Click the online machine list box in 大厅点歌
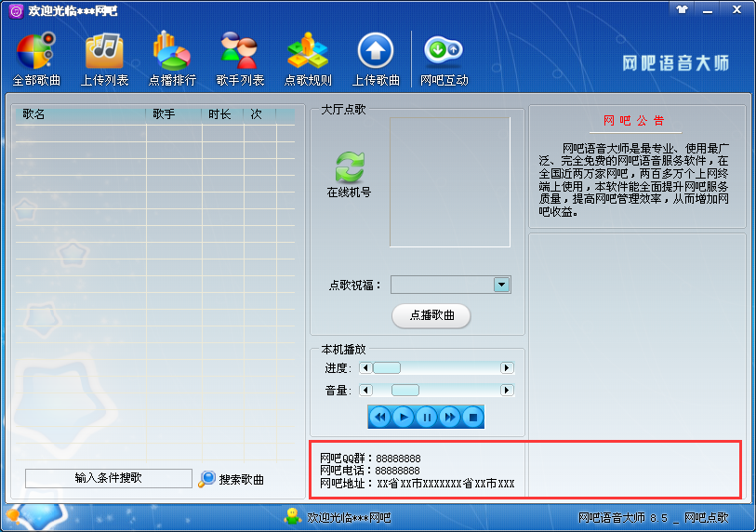The width and height of the screenshot is (756, 532). point(450,182)
